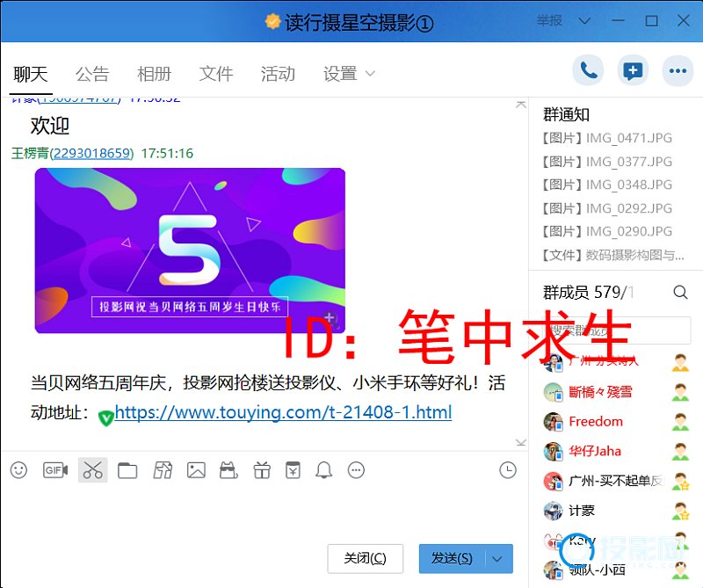Click the Freedom member avatar
The width and height of the screenshot is (703, 588).
click(553, 422)
